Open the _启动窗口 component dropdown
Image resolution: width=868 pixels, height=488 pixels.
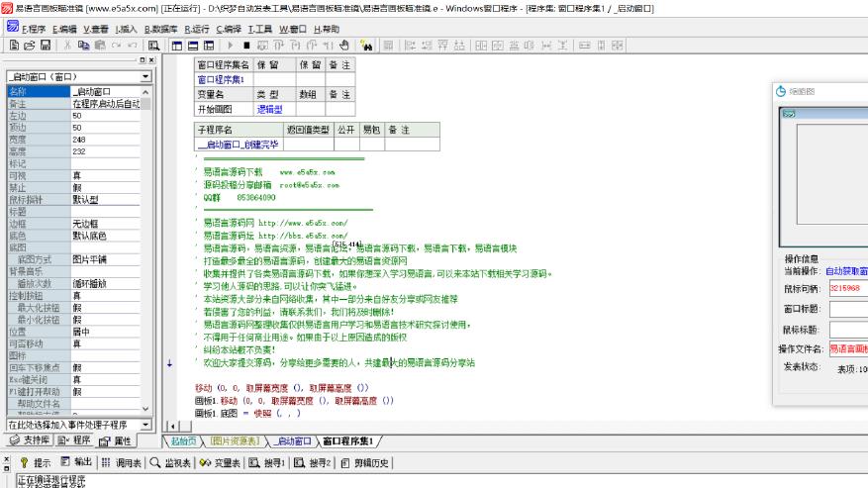point(145,76)
